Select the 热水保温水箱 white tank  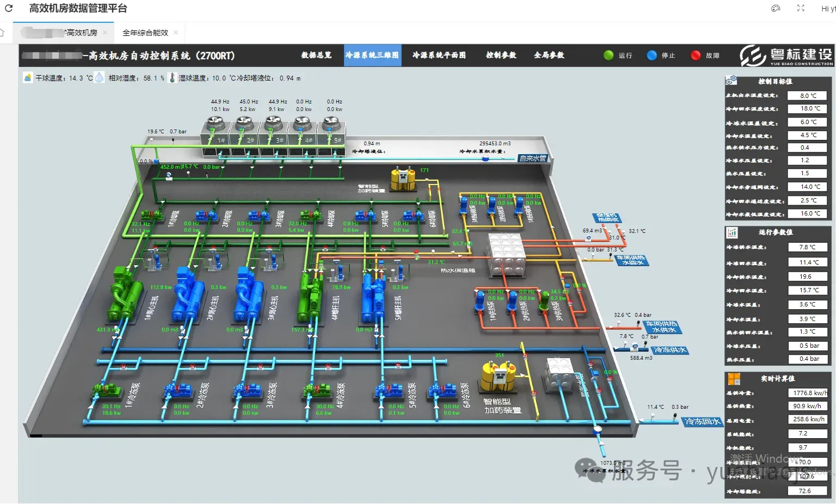tap(506, 255)
